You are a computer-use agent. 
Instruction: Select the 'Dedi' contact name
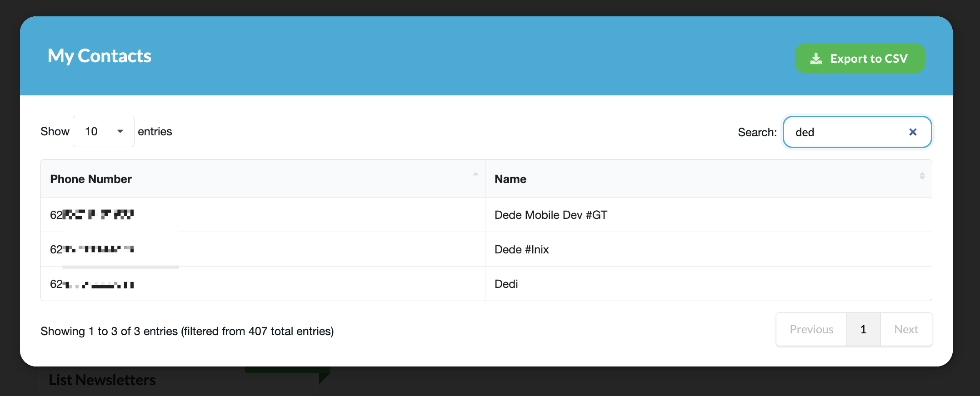pyautogui.click(x=506, y=284)
